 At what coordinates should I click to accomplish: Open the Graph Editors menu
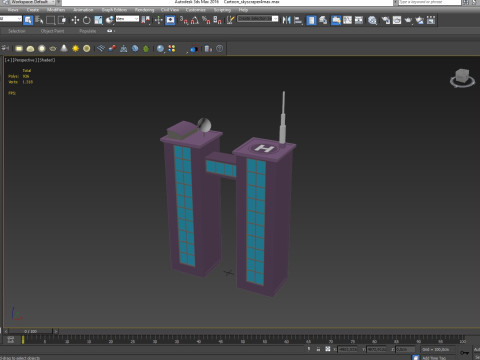tap(114, 10)
